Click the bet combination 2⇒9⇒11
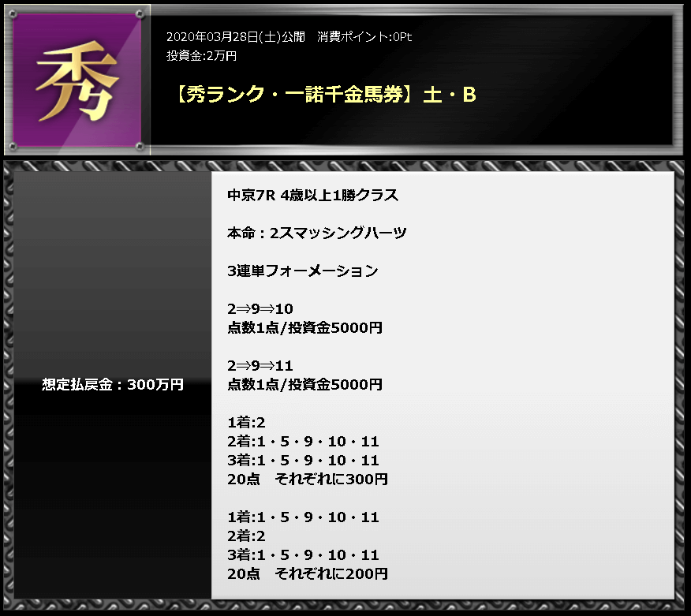The image size is (691, 616). pyautogui.click(x=260, y=366)
